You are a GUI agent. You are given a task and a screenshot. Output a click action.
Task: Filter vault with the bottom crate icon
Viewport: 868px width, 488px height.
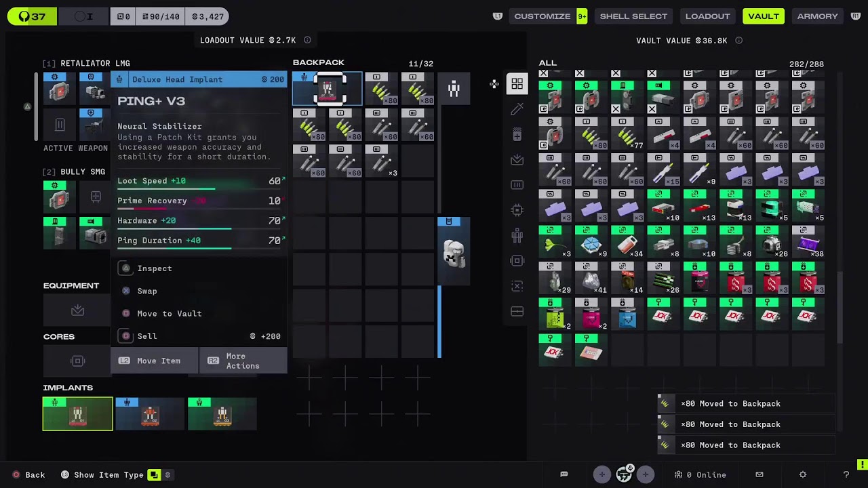[x=517, y=312]
